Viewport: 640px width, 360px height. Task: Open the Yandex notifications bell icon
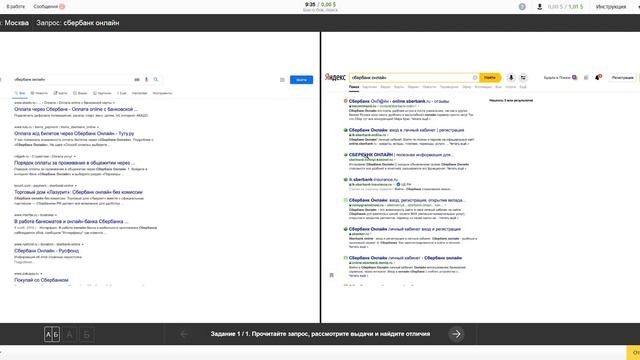tap(598, 77)
